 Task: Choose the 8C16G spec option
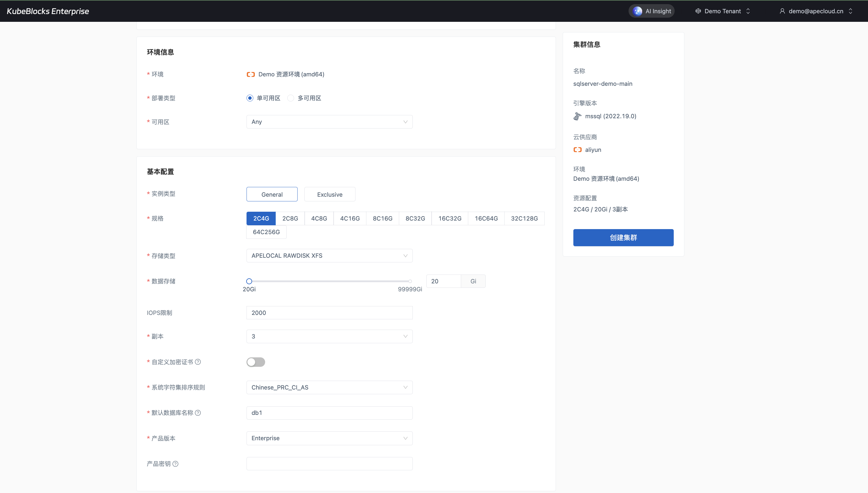[382, 218]
